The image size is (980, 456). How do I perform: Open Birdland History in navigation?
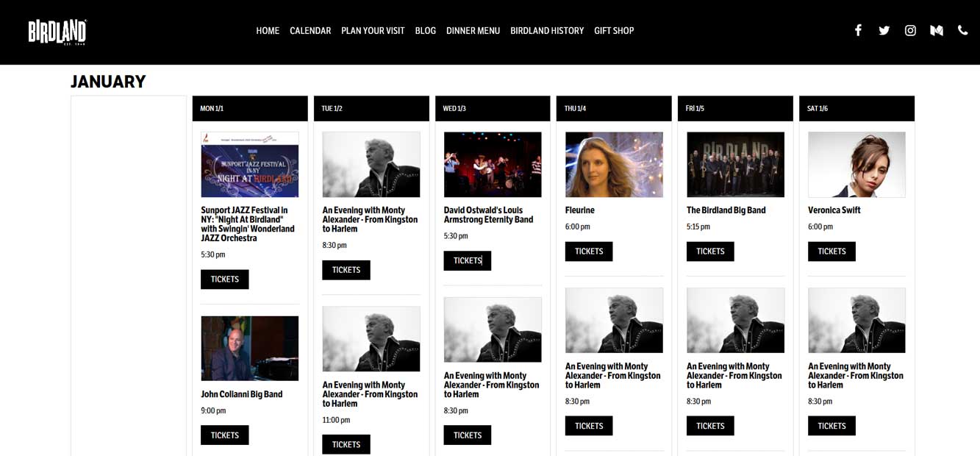[x=547, y=31]
